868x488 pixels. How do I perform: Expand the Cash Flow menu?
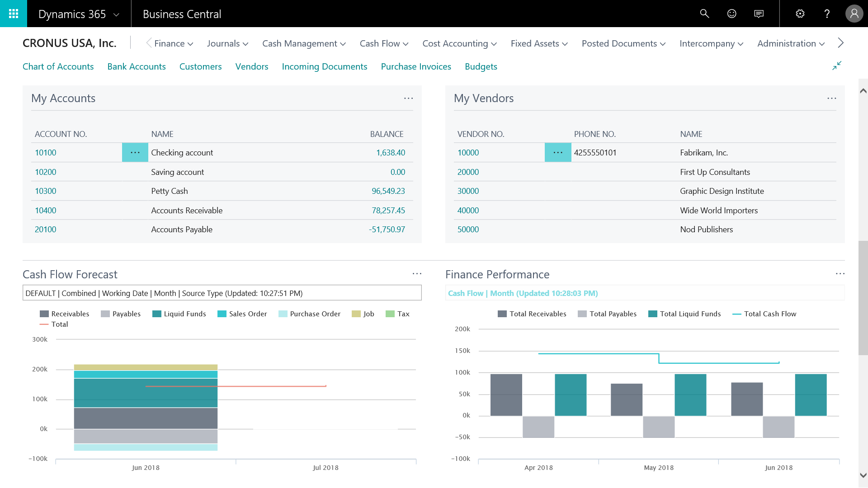click(x=384, y=43)
